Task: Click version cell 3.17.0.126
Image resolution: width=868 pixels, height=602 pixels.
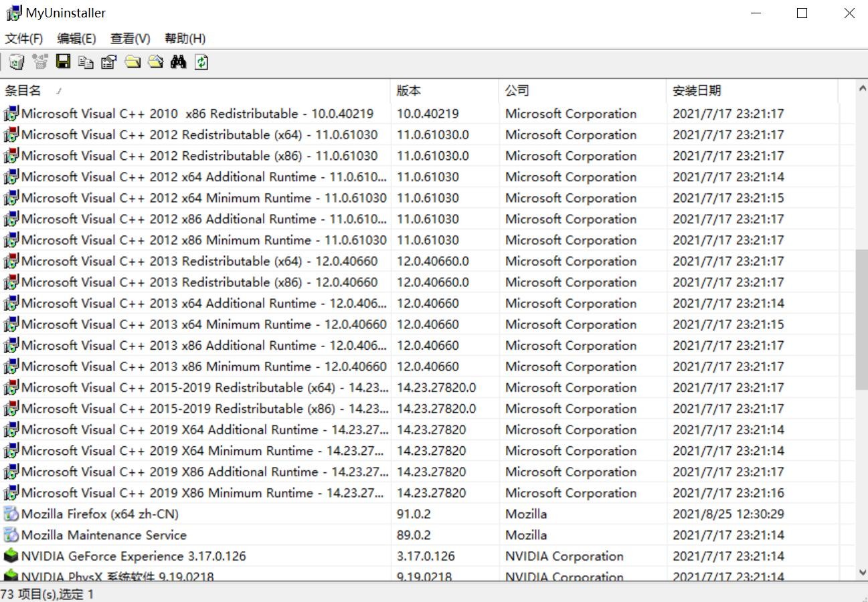Action: (x=426, y=556)
